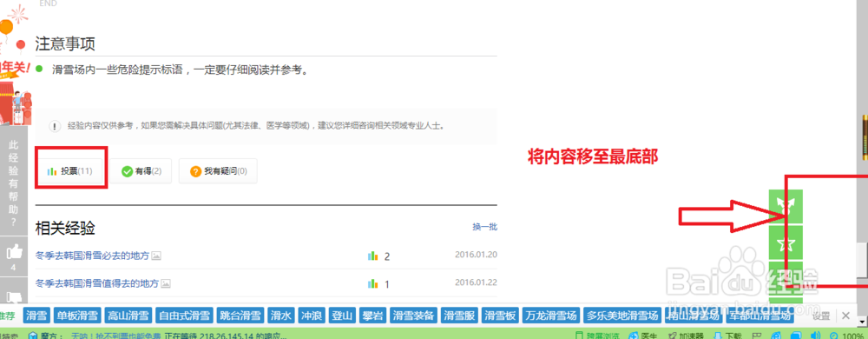Click the image icon after 值得去的地方 title
Viewport: 868px width, 339px height.
tap(166, 283)
